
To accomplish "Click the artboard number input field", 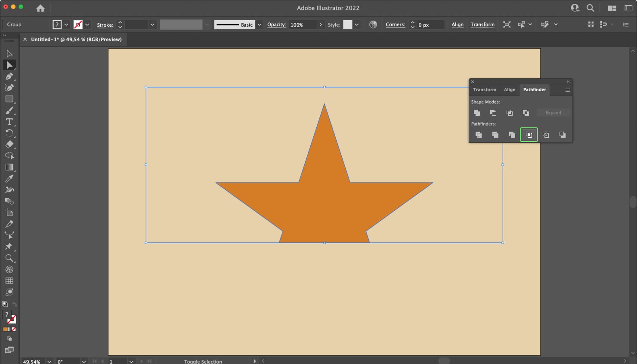I will [x=117, y=361].
